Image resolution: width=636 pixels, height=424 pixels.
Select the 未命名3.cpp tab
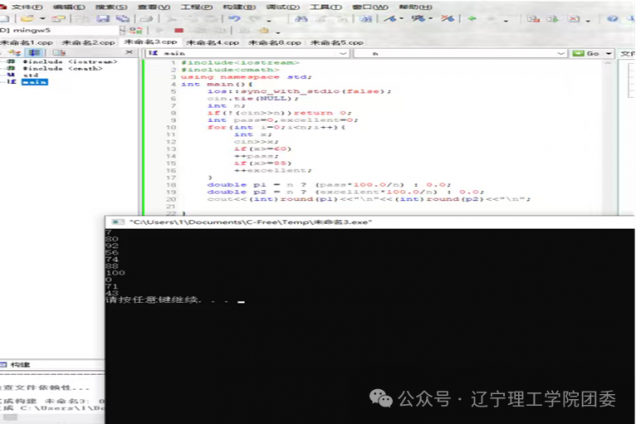point(150,42)
